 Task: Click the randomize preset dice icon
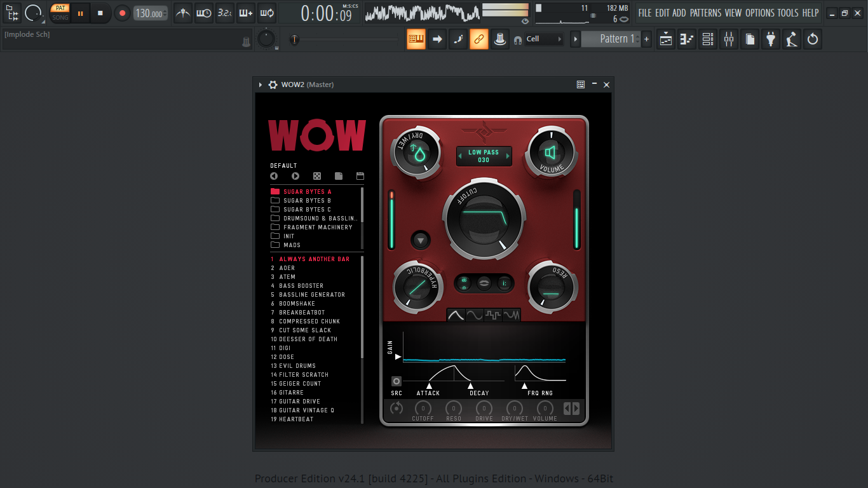point(317,176)
